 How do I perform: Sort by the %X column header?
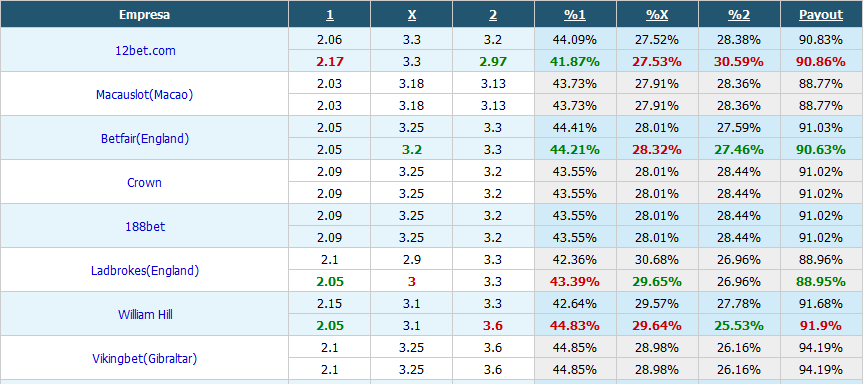click(x=657, y=15)
